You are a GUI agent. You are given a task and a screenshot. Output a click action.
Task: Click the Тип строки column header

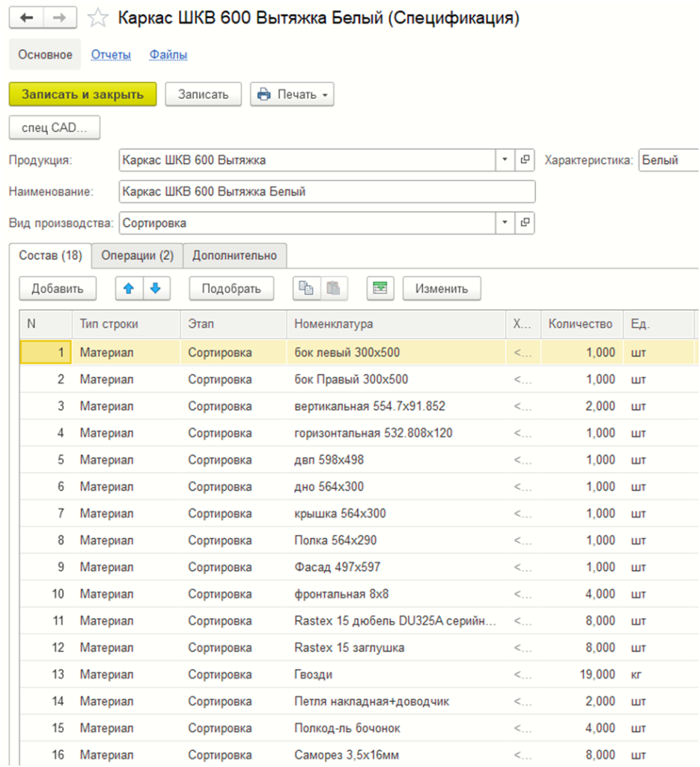coord(126,324)
